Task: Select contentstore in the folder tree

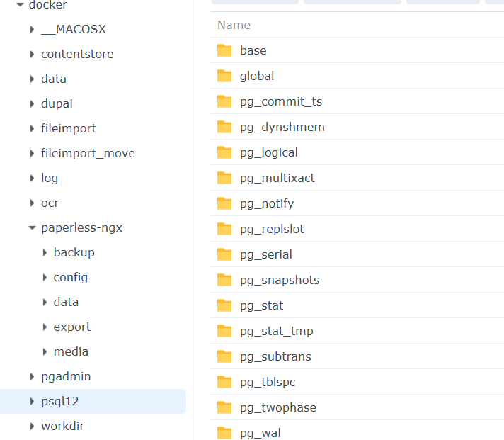Action: click(x=77, y=54)
